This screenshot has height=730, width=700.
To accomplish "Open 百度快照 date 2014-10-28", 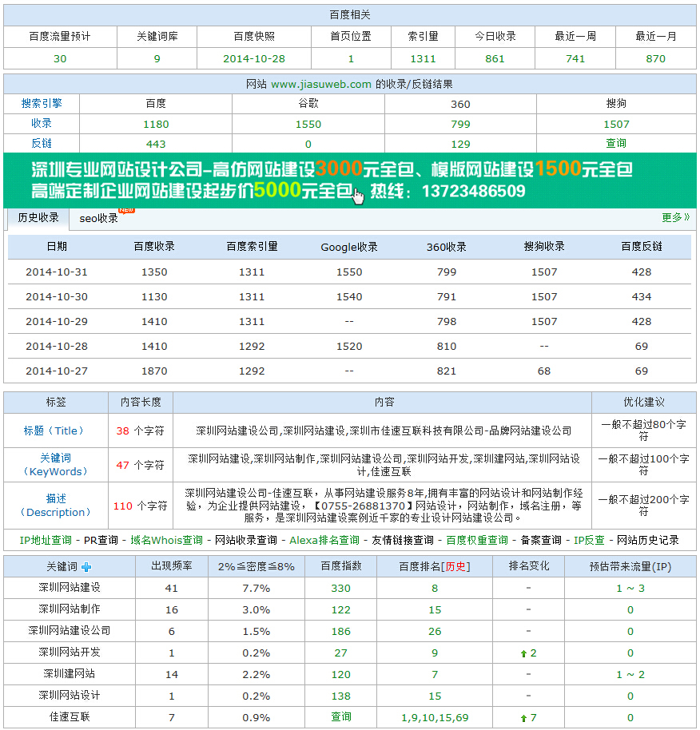I will pyautogui.click(x=254, y=58).
